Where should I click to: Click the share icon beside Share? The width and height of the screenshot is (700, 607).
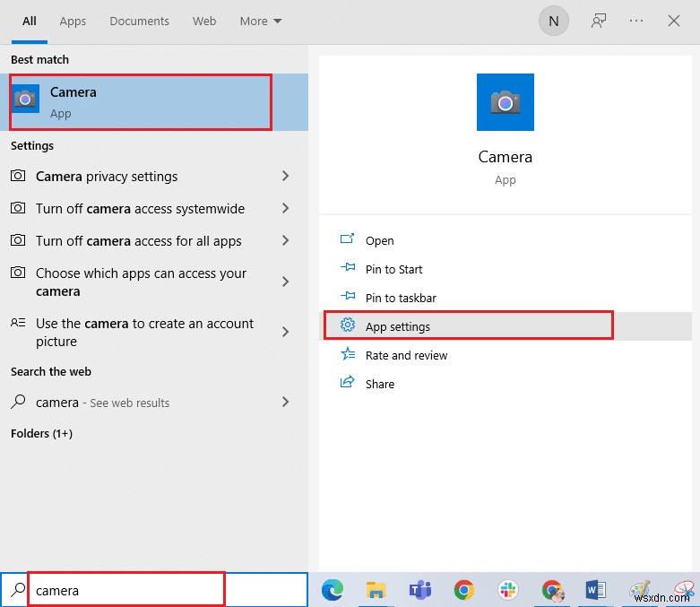(348, 382)
